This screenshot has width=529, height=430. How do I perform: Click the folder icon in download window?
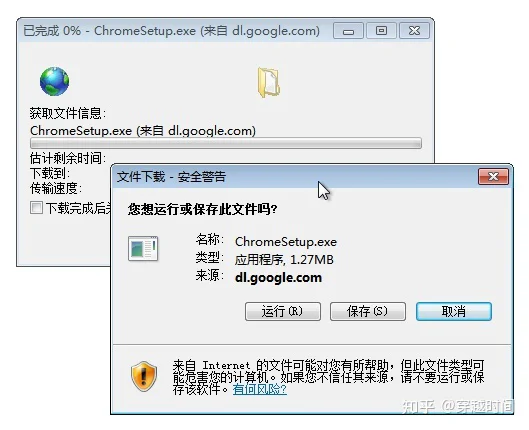tap(269, 82)
